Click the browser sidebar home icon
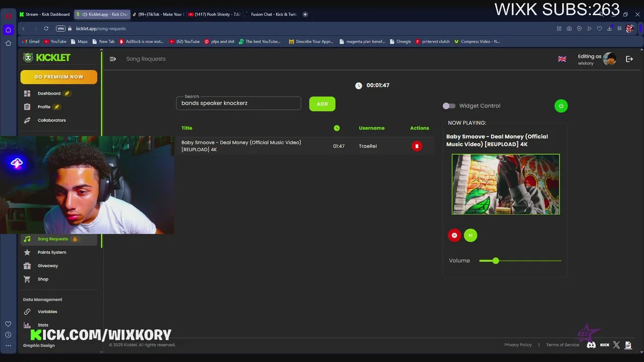Screen dimensions: 644x362 tap(8, 30)
